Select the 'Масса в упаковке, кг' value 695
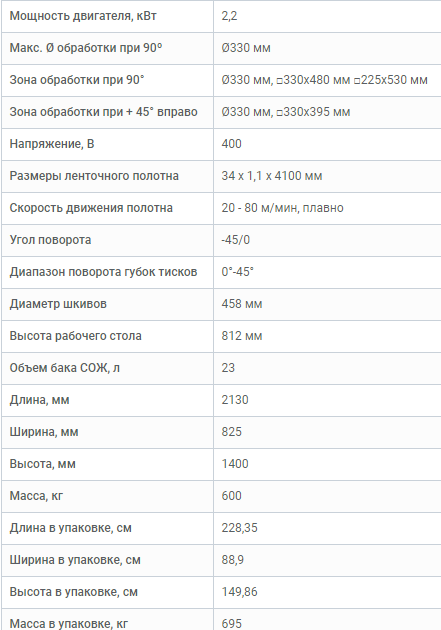Screen dimensions: 441x630 point(231,624)
